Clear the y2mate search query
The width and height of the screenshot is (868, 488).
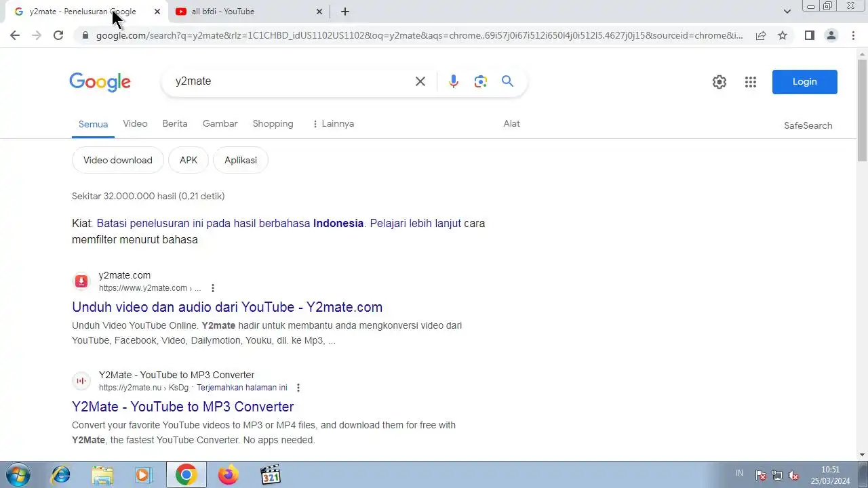pyautogui.click(x=420, y=81)
